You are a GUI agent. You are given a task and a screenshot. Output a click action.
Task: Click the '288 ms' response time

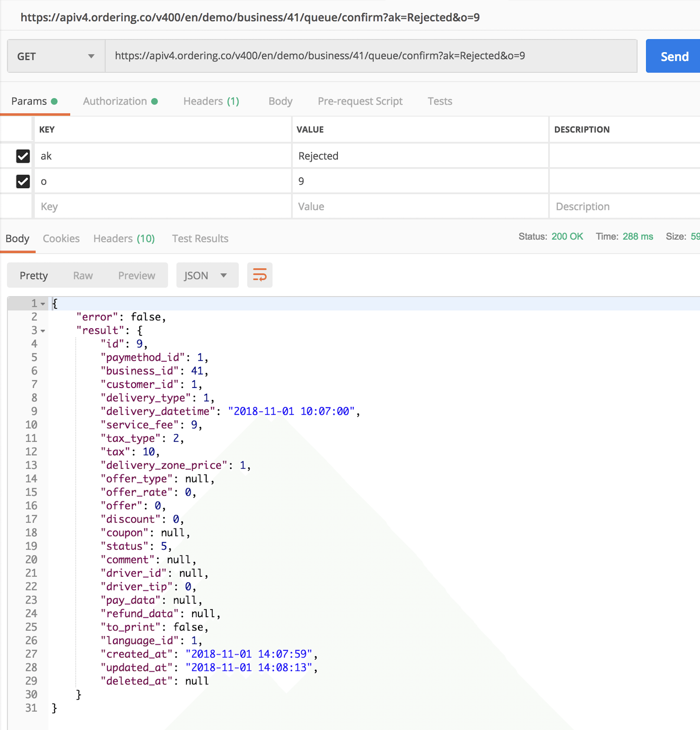(638, 237)
